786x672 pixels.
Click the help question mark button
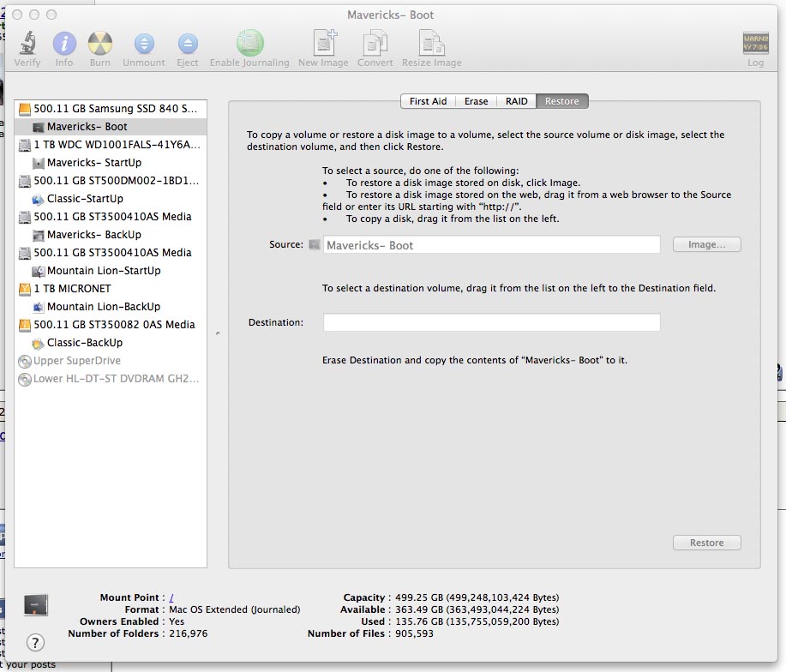point(35,643)
